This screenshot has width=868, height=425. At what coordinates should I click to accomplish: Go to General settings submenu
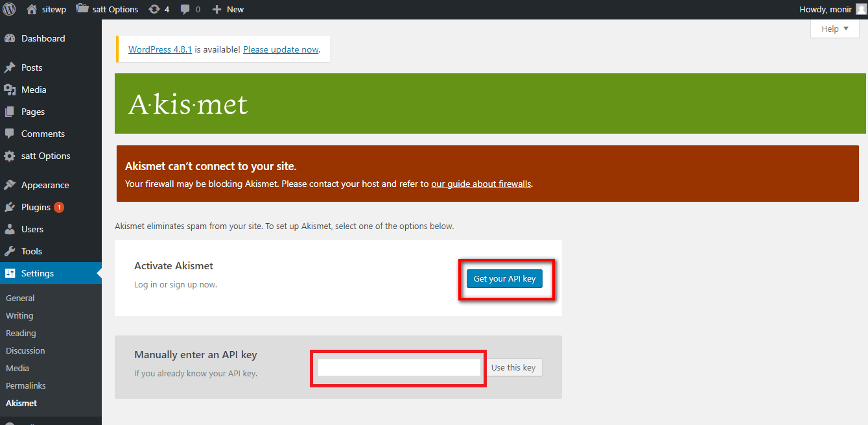[x=20, y=298]
